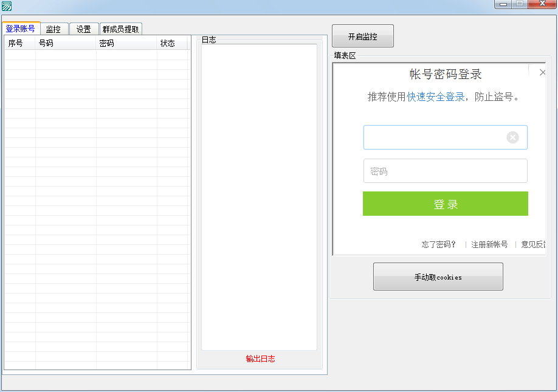This screenshot has width=558, height=392.
Task: Click the 忘了密码 link
Action: pyautogui.click(x=437, y=244)
